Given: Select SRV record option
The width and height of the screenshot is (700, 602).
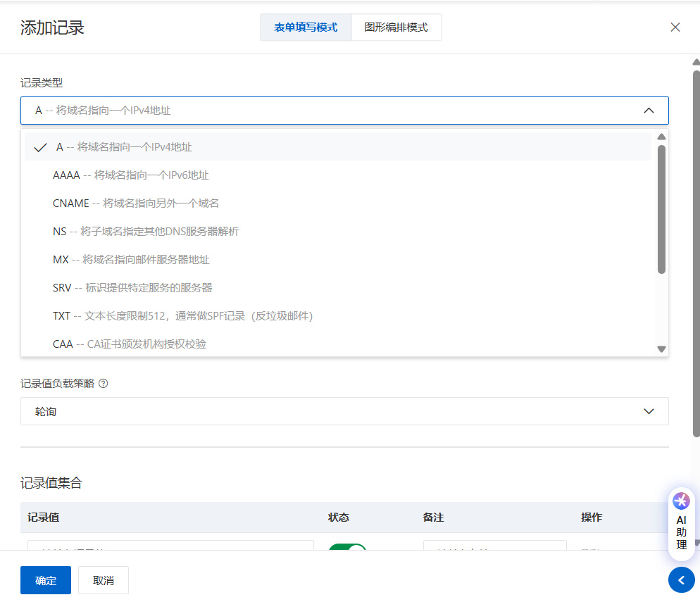Looking at the screenshot, I should click(x=338, y=287).
